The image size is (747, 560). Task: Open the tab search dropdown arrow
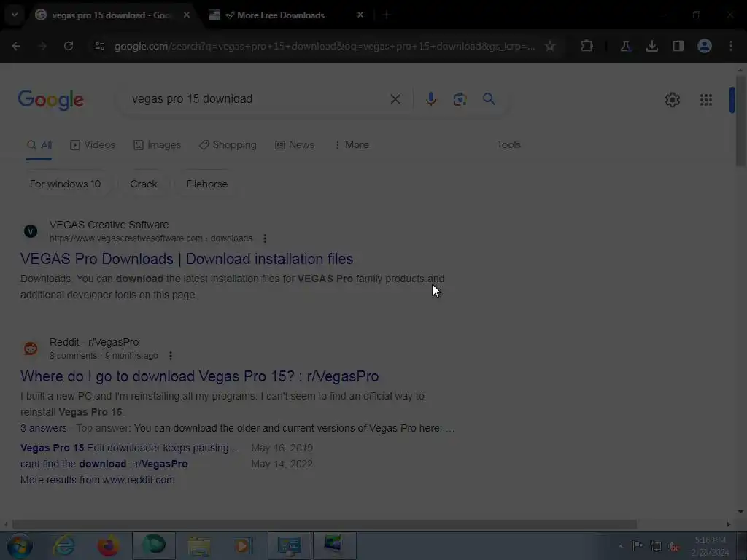(15, 15)
